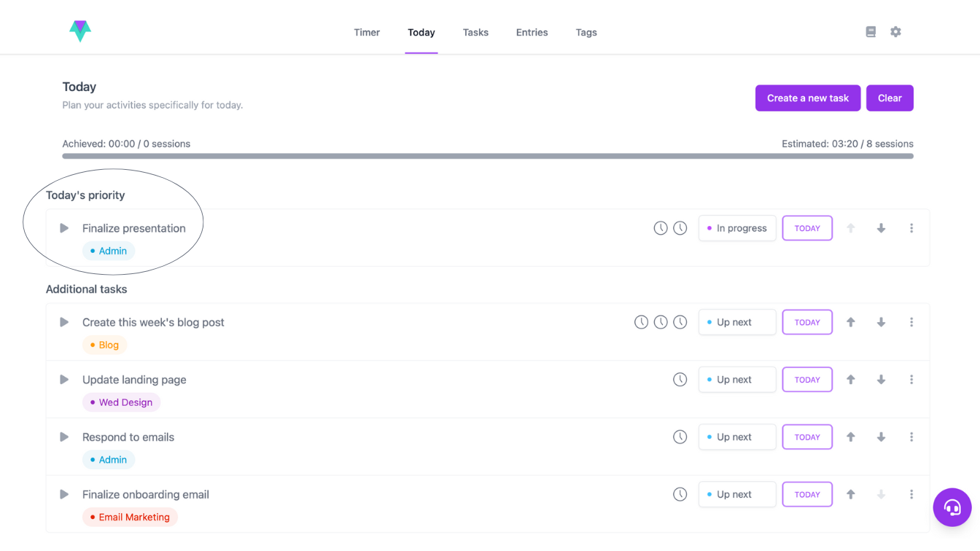
Task: Open the settings gear icon
Action: pyautogui.click(x=895, y=32)
